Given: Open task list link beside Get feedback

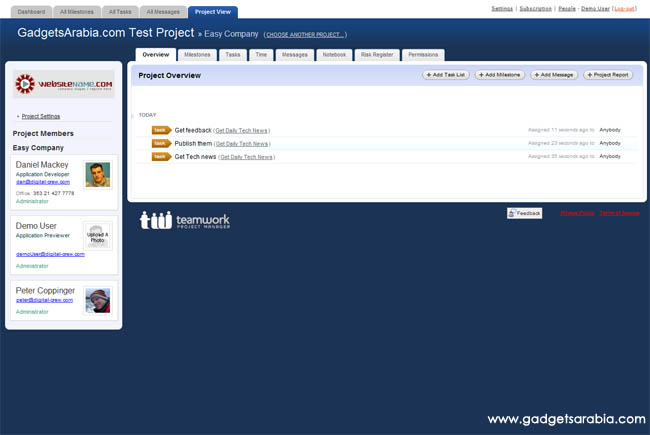Looking at the screenshot, I should point(241,131).
